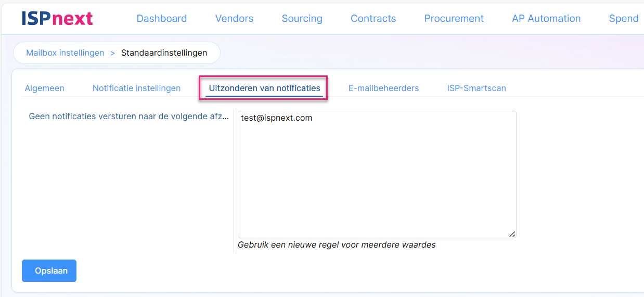Go to the Vendors section
Viewport: 644px width, 297px height.
click(234, 18)
